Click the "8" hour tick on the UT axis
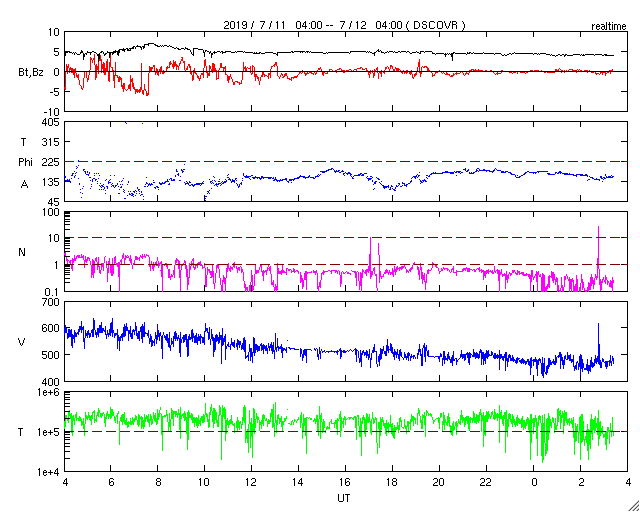This screenshot has width=640, height=512. pos(158,482)
